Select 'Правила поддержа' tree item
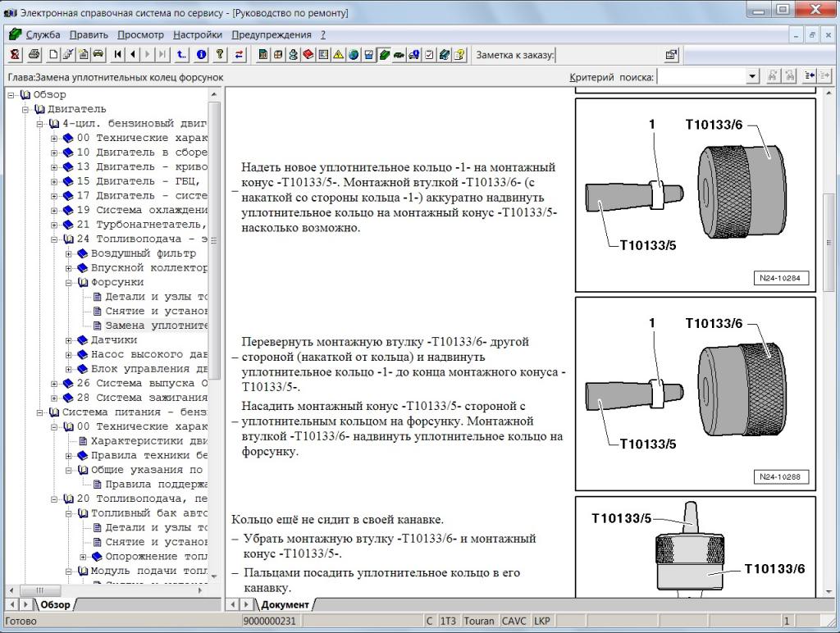The image size is (840, 633). (x=157, y=485)
